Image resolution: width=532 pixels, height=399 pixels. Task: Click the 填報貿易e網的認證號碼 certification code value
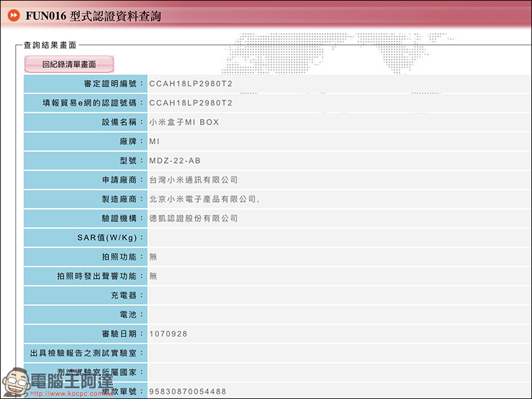(191, 103)
